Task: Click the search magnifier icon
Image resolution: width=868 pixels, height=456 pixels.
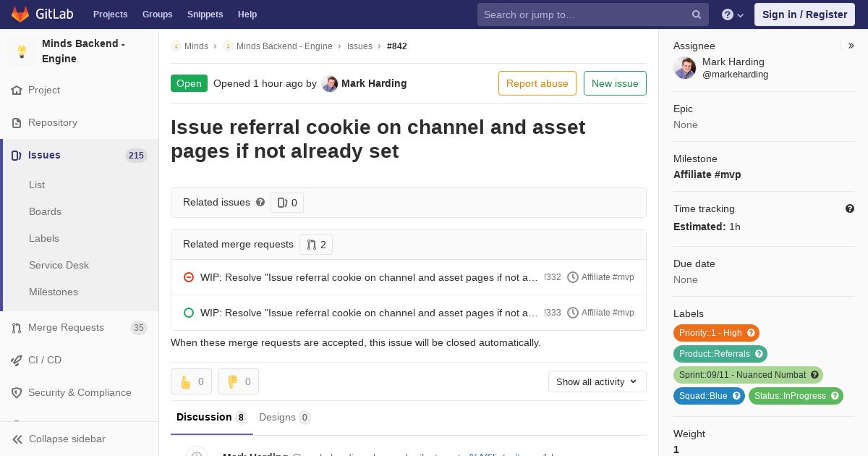Action: tap(697, 14)
